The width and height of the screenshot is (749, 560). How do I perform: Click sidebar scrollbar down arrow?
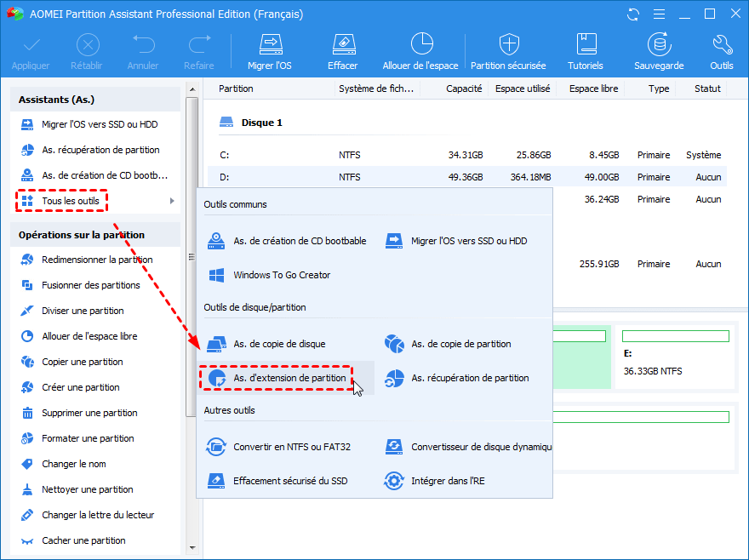point(192,547)
